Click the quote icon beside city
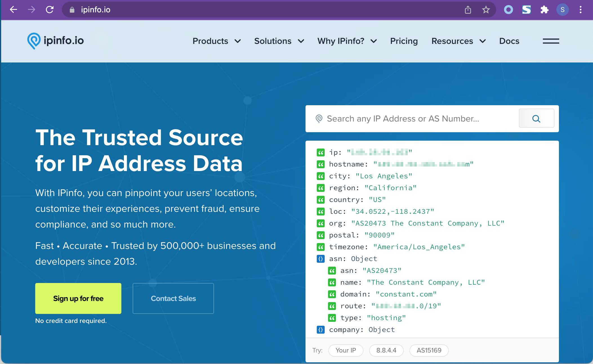593x364 pixels. (320, 176)
